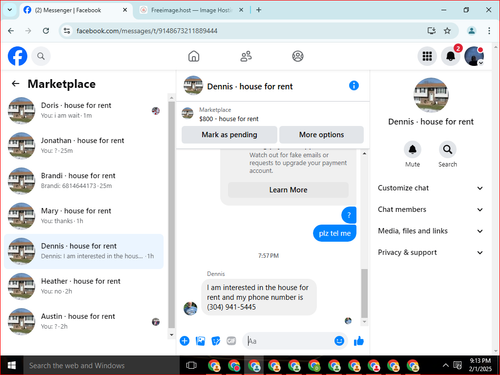Expand Privacy & support section

click(x=430, y=252)
